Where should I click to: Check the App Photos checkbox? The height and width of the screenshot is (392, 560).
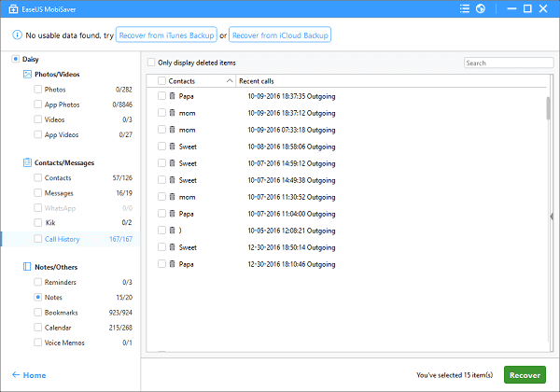click(37, 105)
